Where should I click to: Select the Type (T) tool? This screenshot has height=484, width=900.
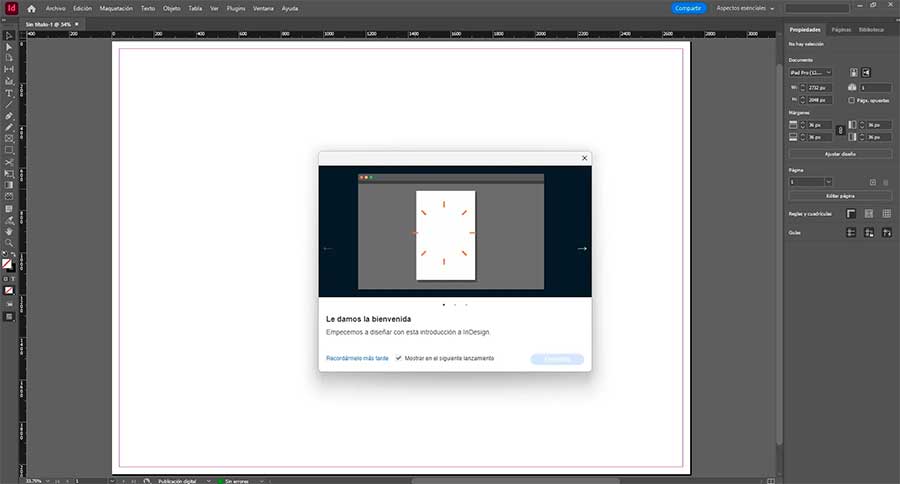point(9,93)
